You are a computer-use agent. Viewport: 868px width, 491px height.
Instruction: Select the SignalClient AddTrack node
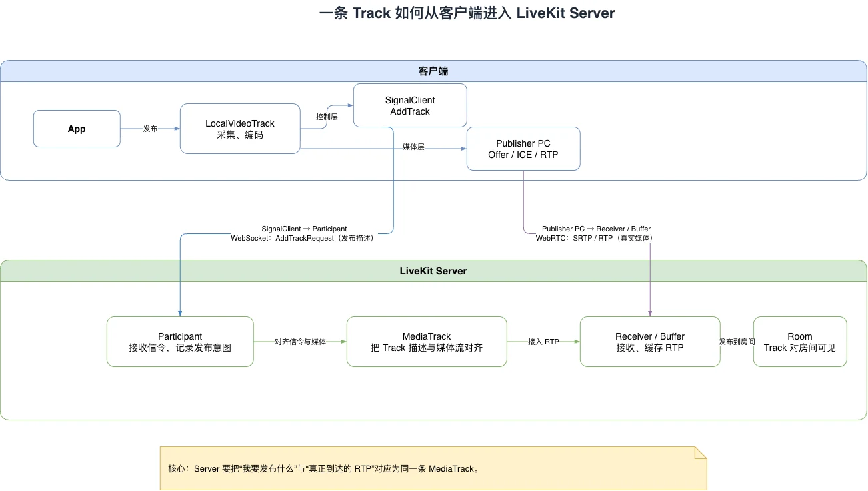click(x=410, y=105)
